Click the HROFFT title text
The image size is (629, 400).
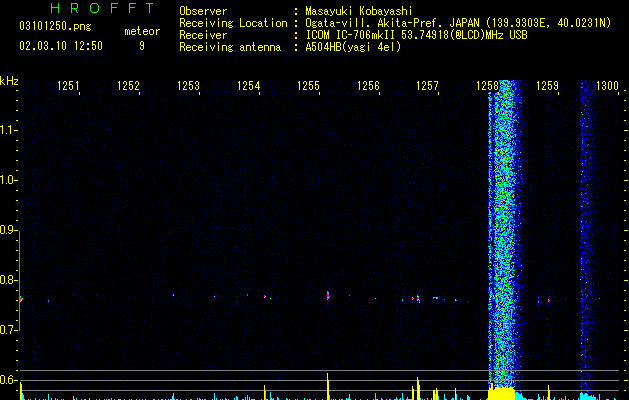102,8
